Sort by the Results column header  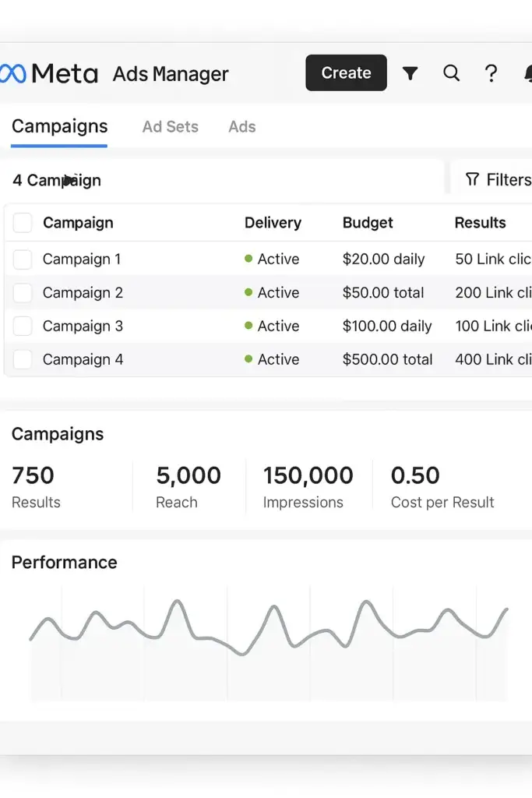(480, 222)
